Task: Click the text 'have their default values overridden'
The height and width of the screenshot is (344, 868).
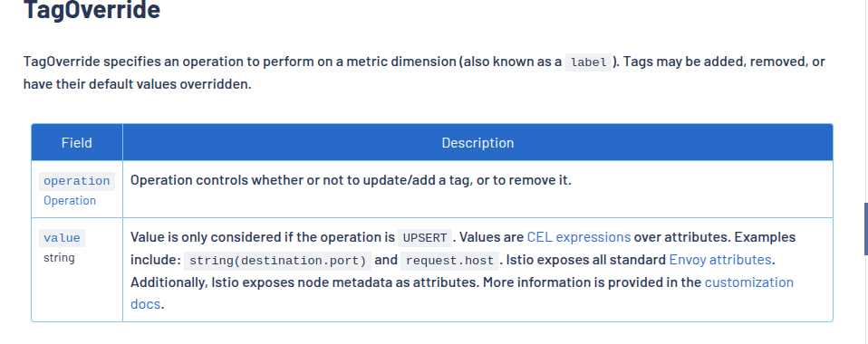Action: tap(138, 84)
